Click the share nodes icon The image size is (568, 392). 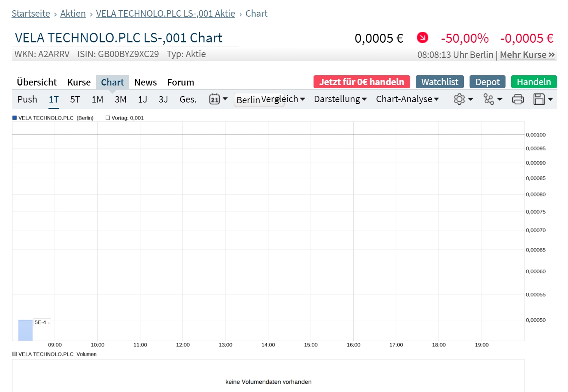489,99
